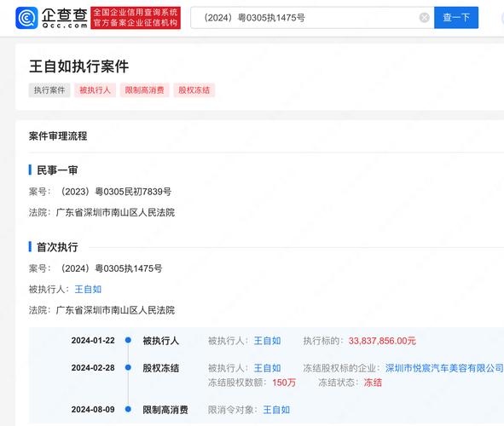Select the 股权冻结 tag under the title

point(194,90)
